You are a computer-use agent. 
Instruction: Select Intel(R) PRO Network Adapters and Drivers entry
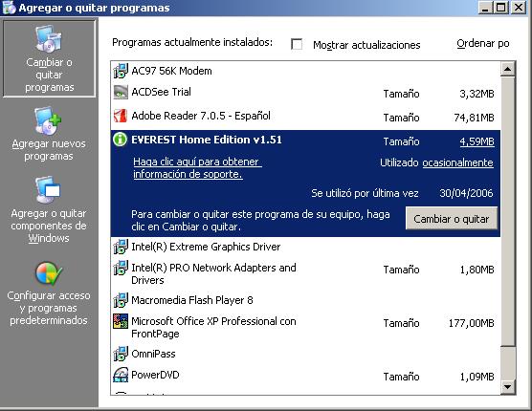pyautogui.click(x=305, y=273)
